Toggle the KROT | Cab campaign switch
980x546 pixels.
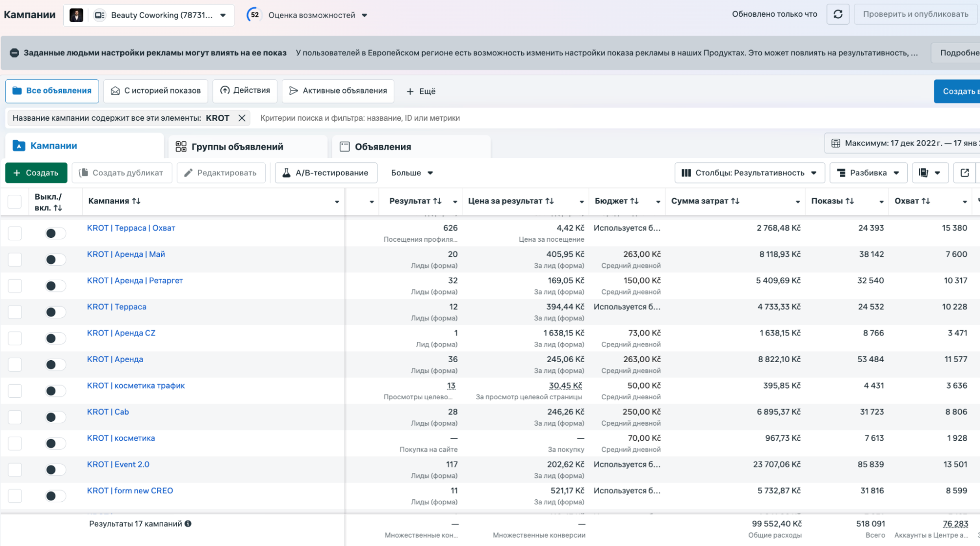click(55, 417)
